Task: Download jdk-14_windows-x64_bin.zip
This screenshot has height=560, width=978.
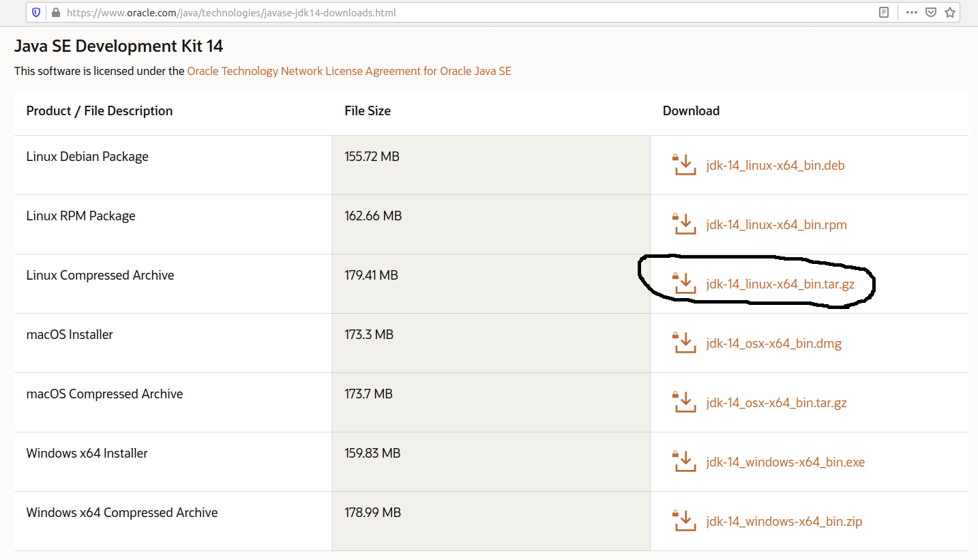Action: click(x=784, y=522)
